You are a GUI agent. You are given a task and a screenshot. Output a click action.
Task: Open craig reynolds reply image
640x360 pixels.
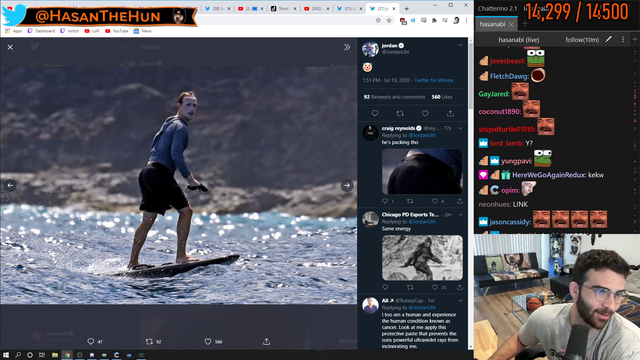[x=422, y=171]
